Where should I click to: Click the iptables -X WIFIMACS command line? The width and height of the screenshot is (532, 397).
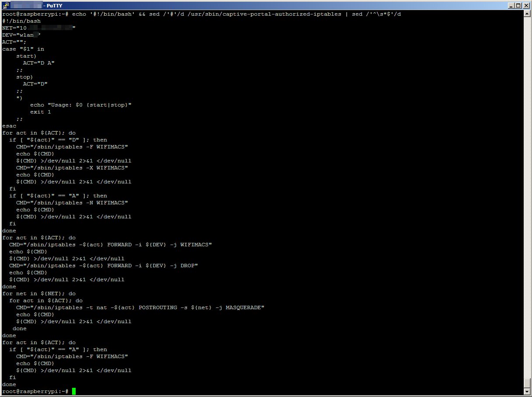coord(72,168)
